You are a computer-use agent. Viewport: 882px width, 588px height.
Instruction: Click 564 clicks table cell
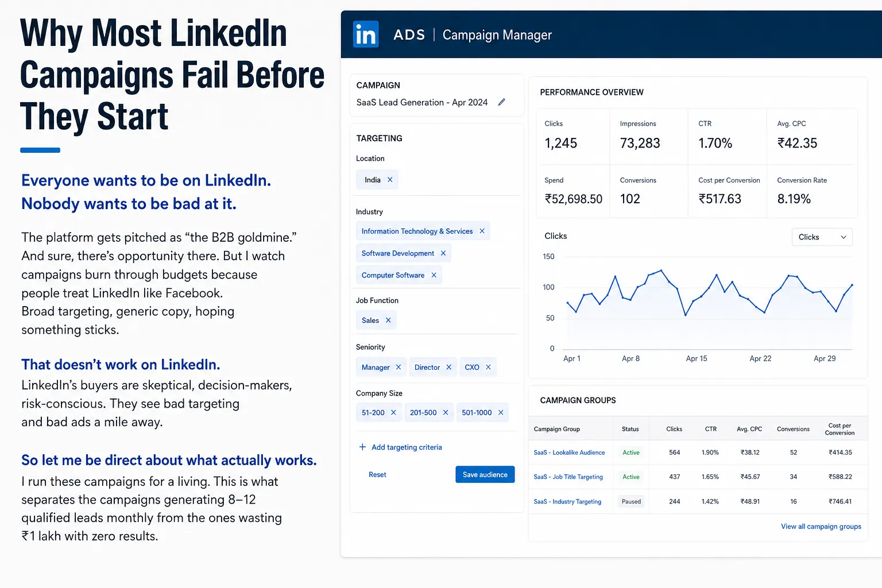(x=675, y=452)
